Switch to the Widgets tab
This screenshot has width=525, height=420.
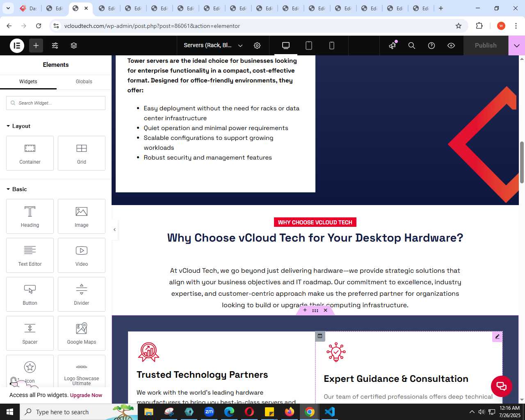pos(28,82)
